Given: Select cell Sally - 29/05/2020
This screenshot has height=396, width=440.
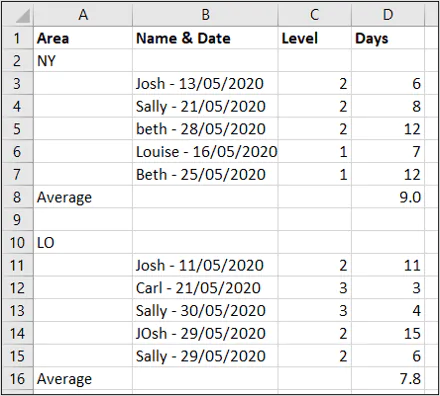Looking at the screenshot, I should coord(205,356).
